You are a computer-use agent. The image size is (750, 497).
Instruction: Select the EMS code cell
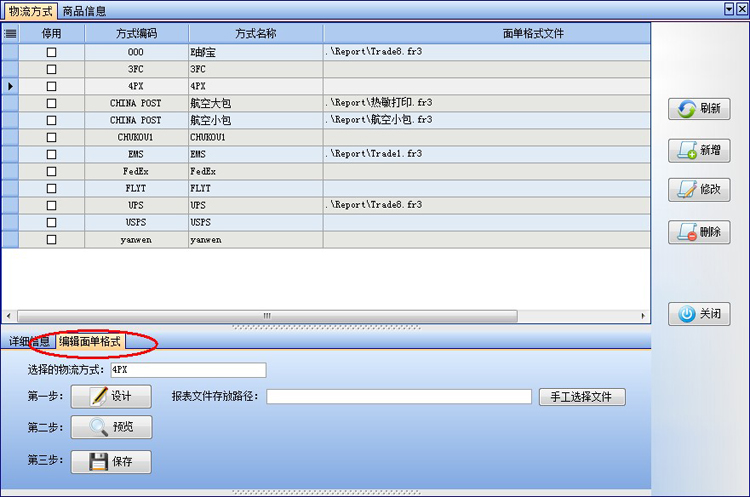136,155
